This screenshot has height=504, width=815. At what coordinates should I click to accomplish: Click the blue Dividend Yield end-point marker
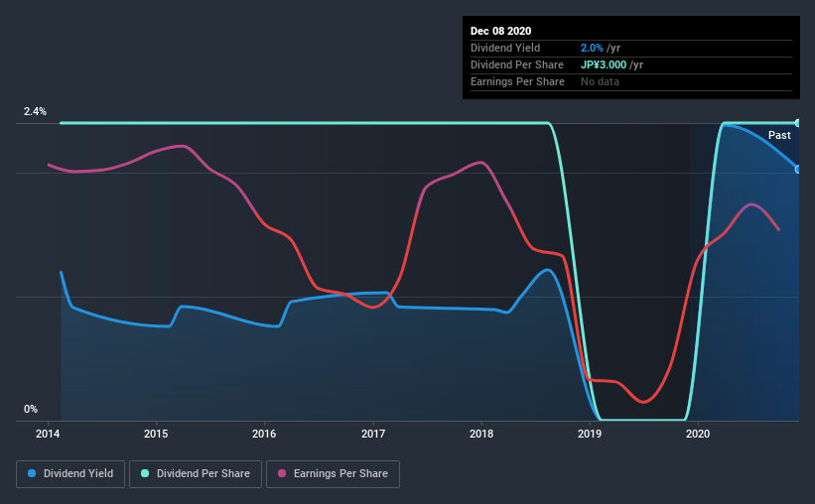(x=798, y=169)
